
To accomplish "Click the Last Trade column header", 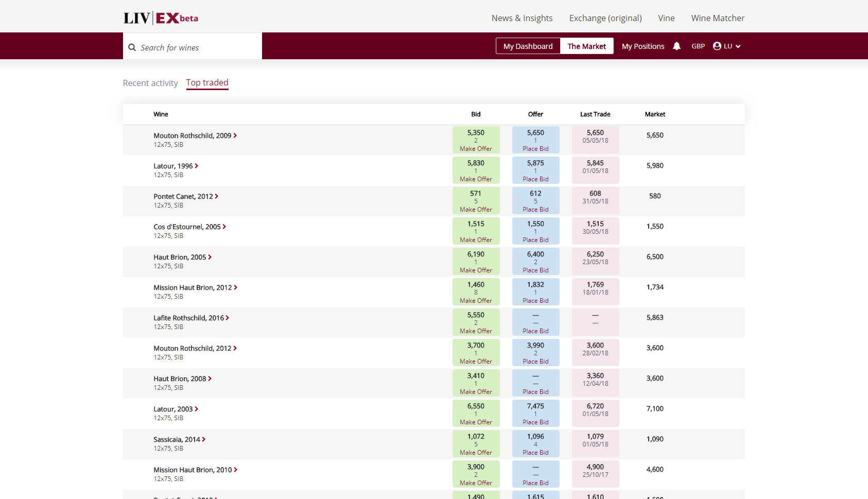I will pos(595,114).
